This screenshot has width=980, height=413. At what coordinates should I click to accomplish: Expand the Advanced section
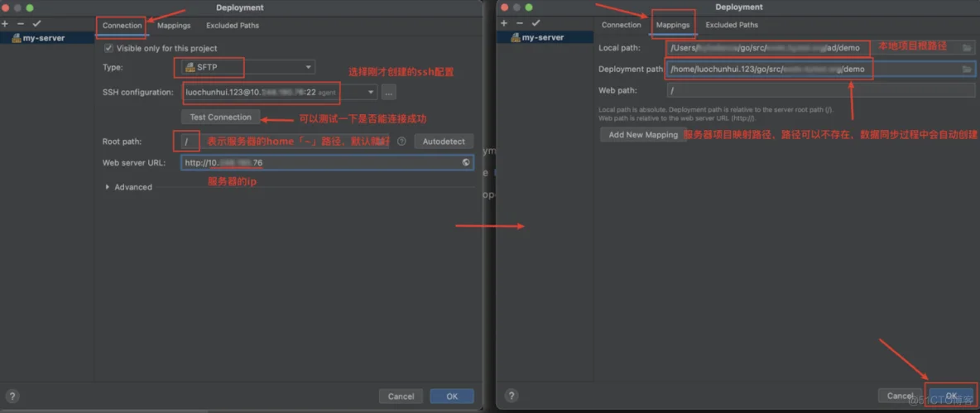tap(108, 187)
